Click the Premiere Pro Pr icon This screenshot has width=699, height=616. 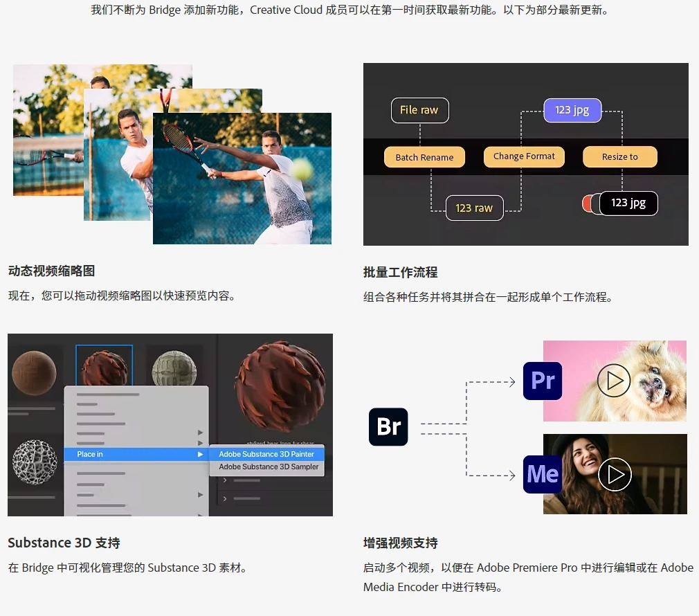click(543, 381)
